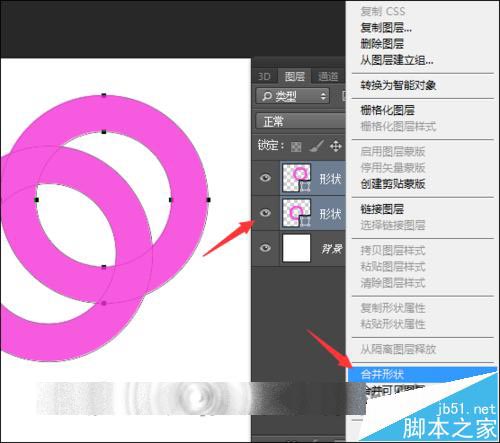Click the lock position move icon
The width and height of the screenshot is (500, 443).
(x=336, y=146)
